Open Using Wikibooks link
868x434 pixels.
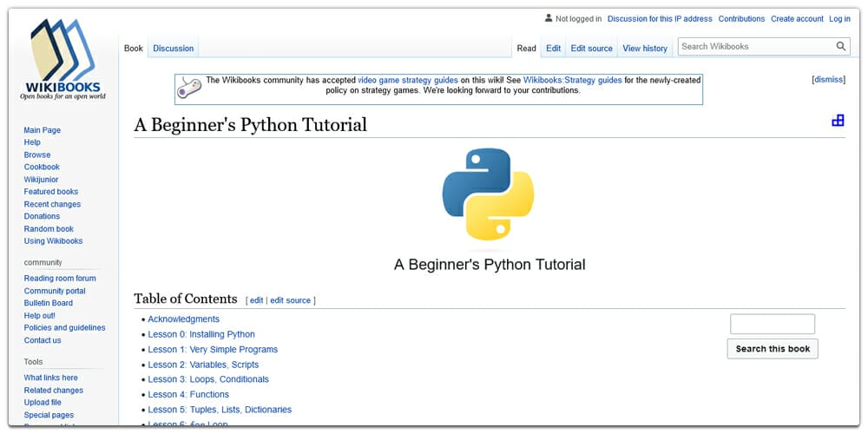tap(53, 240)
